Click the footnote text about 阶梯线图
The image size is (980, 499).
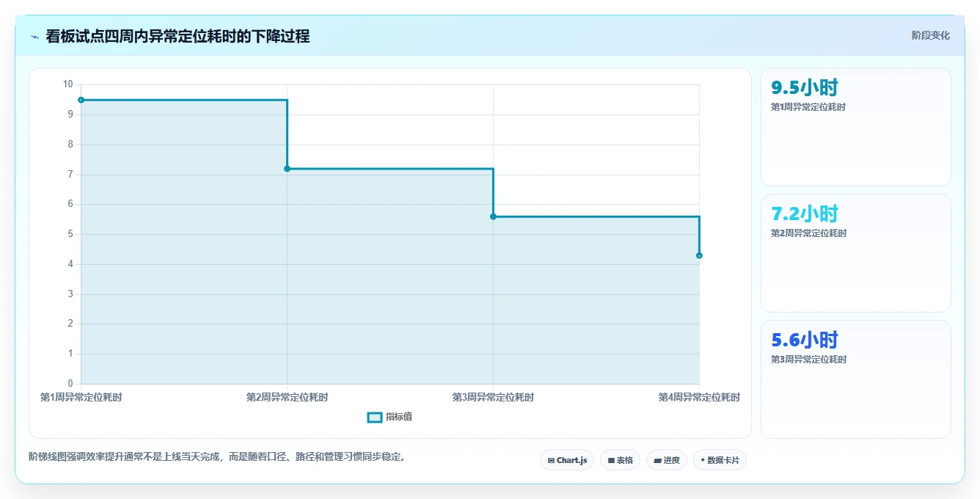[x=217, y=456]
